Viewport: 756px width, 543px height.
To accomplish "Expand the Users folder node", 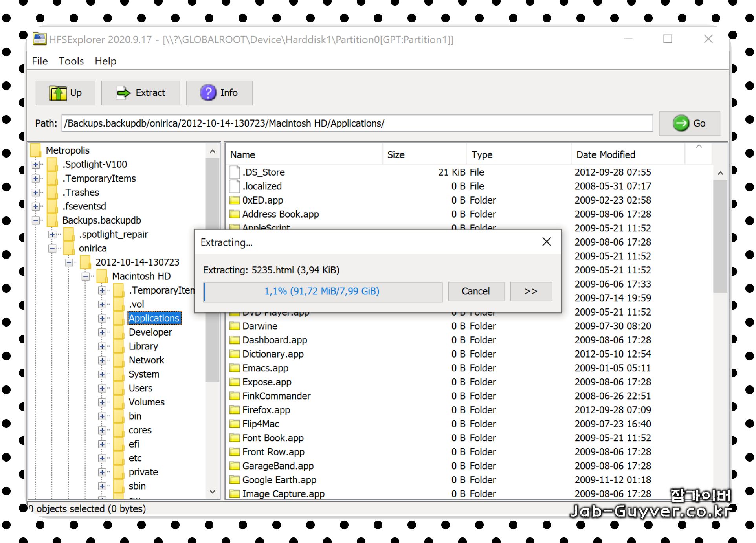I will coord(102,388).
